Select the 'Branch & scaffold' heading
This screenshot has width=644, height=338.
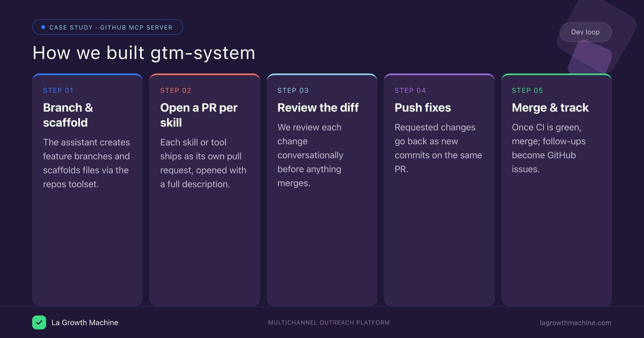point(68,115)
